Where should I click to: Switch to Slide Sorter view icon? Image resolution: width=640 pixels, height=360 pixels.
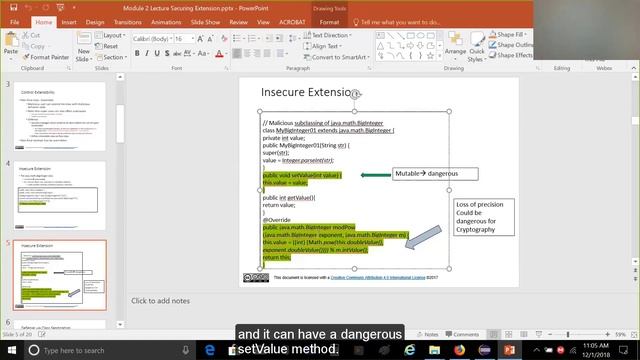pyautogui.click(x=509, y=334)
